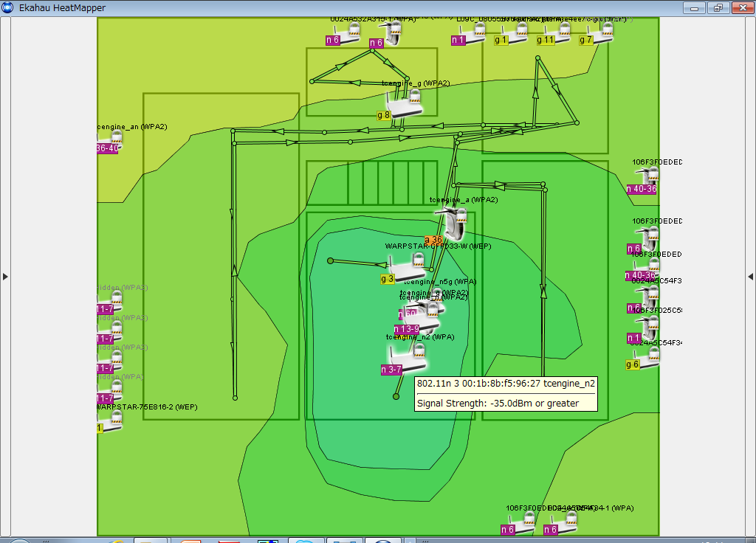Click the WARPSTAR-CFFD33-W (WEP) name label
This screenshot has height=543, width=756.
click(x=438, y=246)
